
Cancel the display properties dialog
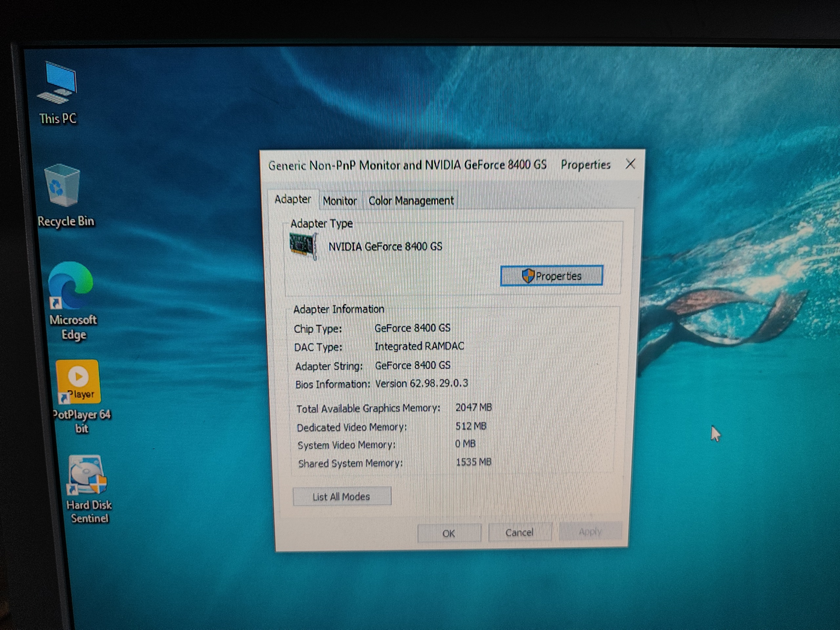519,533
